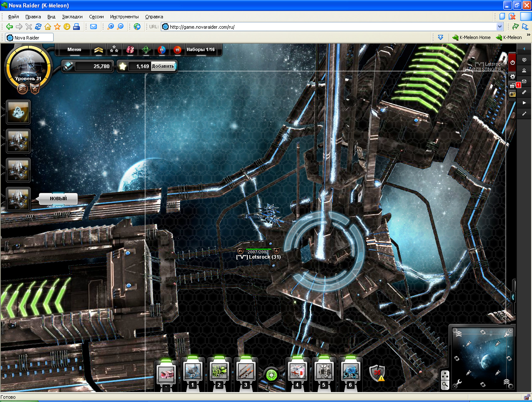Print the page with printer icon
This screenshot has height=402, width=532.
pos(76,27)
